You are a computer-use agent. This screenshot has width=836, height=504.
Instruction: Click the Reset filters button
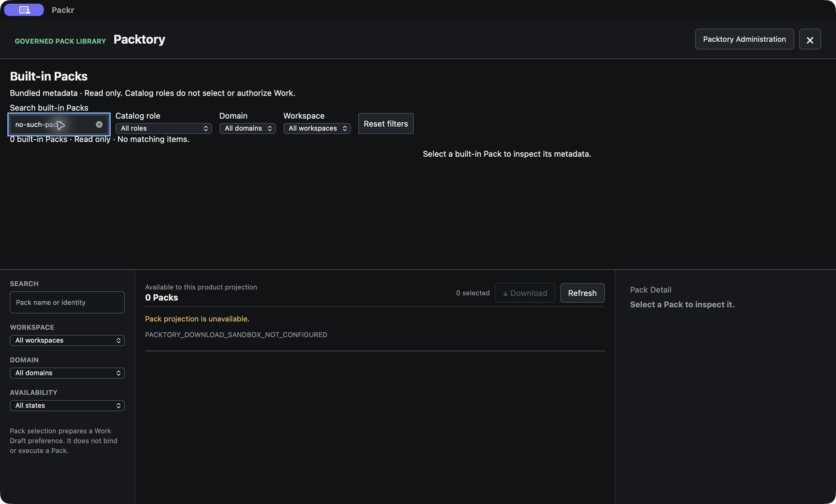[x=386, y=124]
